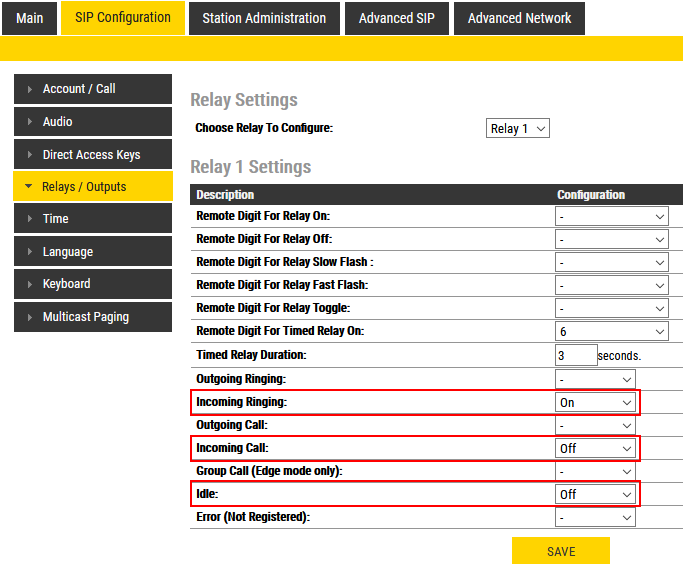Image resolution: width=683 pixels, height=573 pixels.
Task: Click the Timed Relay Duration input field
Action: (575, 355)
